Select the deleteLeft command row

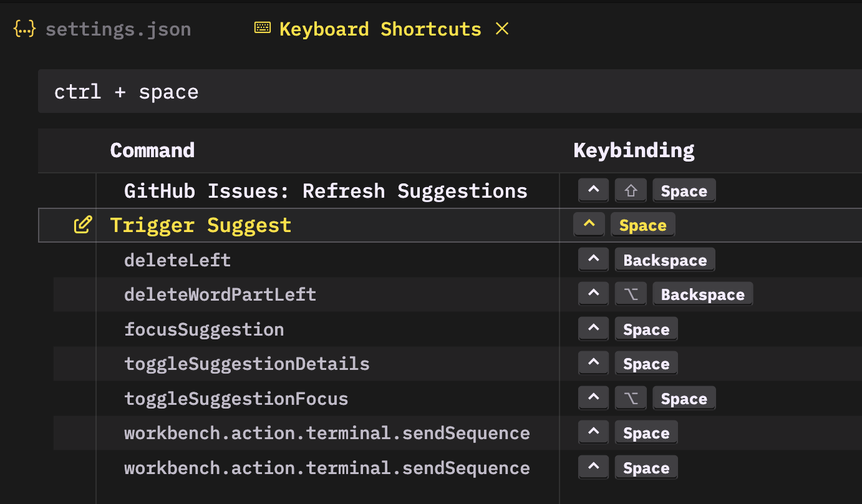tap(177, 260)
